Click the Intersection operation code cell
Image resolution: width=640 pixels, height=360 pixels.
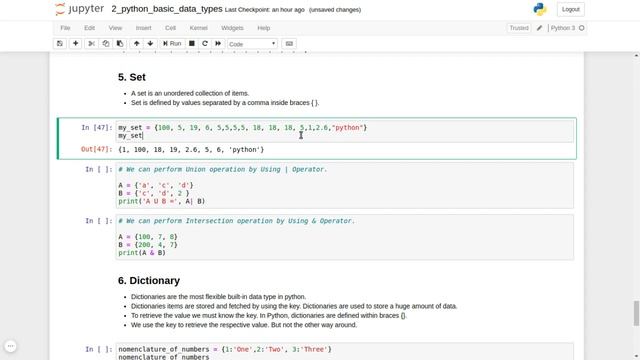click(344, 237)
